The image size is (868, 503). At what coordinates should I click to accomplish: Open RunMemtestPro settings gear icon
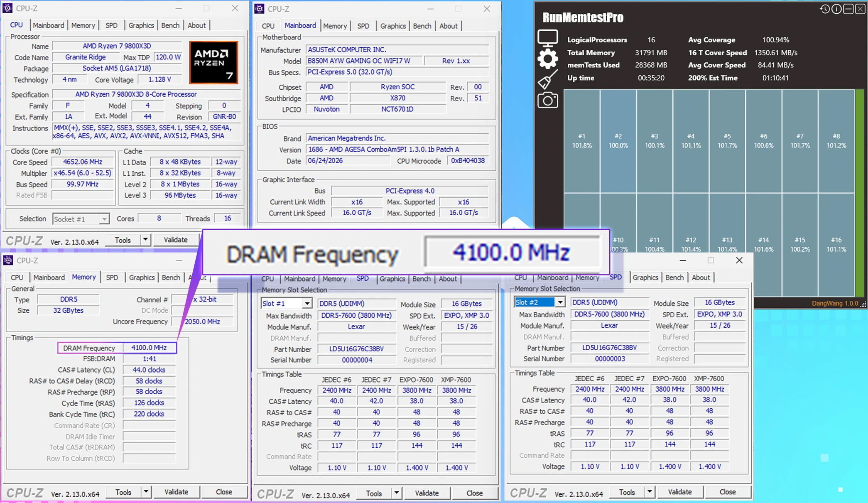(x=548, y=59)
